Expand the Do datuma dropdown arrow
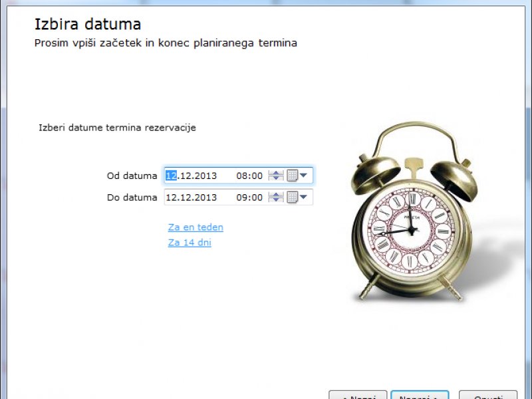 303,198
